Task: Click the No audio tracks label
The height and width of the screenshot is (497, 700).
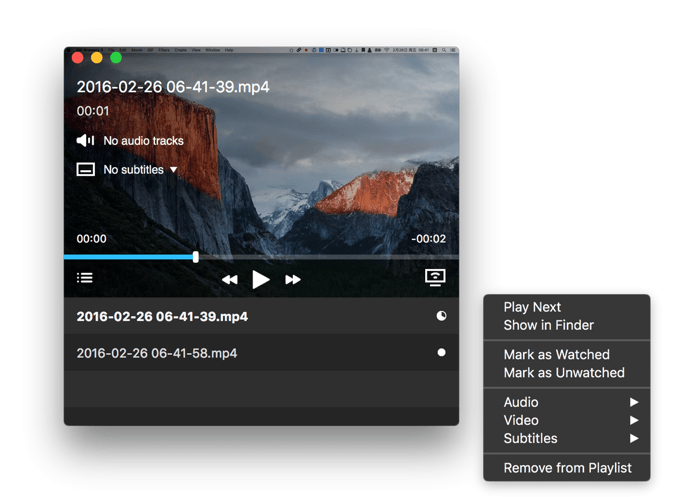Action: pyautogui.click(x=143, y=141)
